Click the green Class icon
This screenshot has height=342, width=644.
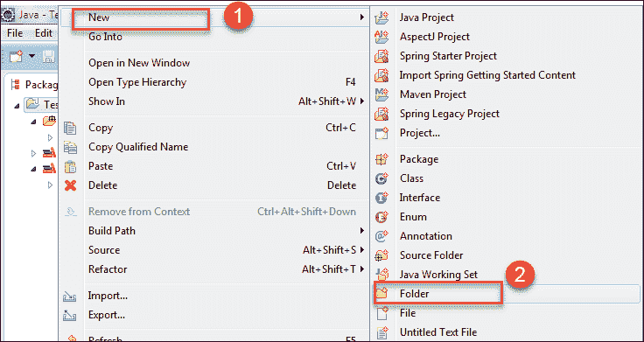(382, 178)
